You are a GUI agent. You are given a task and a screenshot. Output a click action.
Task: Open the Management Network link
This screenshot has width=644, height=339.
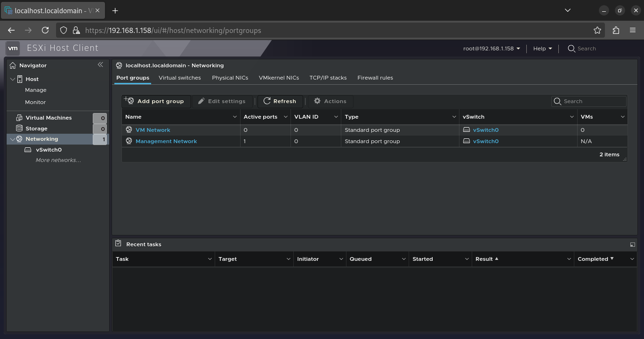[166, 141]
